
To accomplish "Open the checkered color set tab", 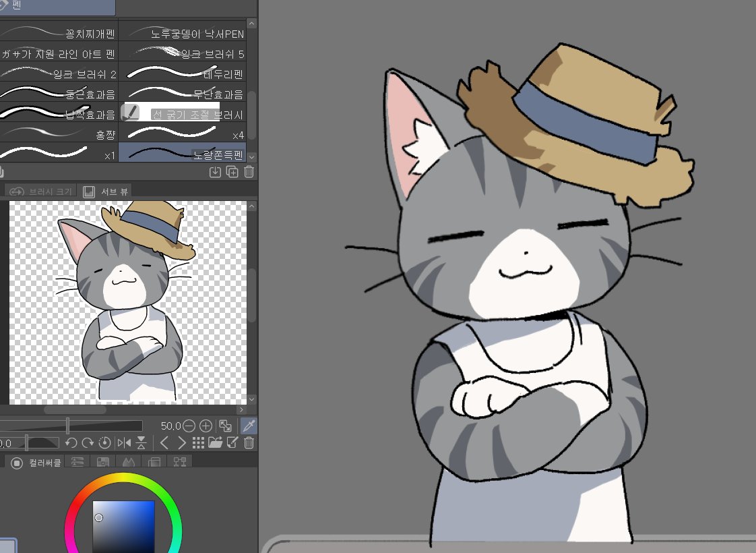I will pos(102,462).
